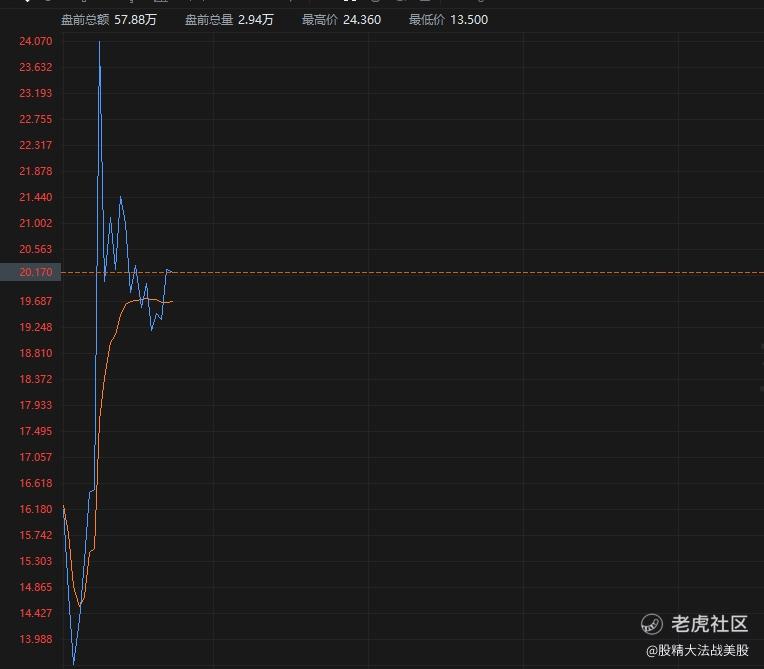Click the 21.440 price axis label
The width and height of the screenshot is (764, 669).
click(36, 197)
